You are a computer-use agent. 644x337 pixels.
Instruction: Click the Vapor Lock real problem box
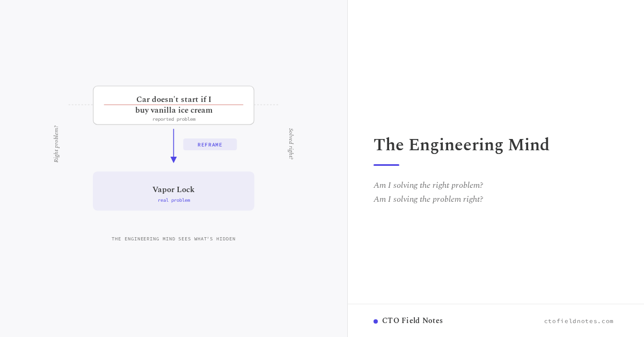click(x=173, y=191)
